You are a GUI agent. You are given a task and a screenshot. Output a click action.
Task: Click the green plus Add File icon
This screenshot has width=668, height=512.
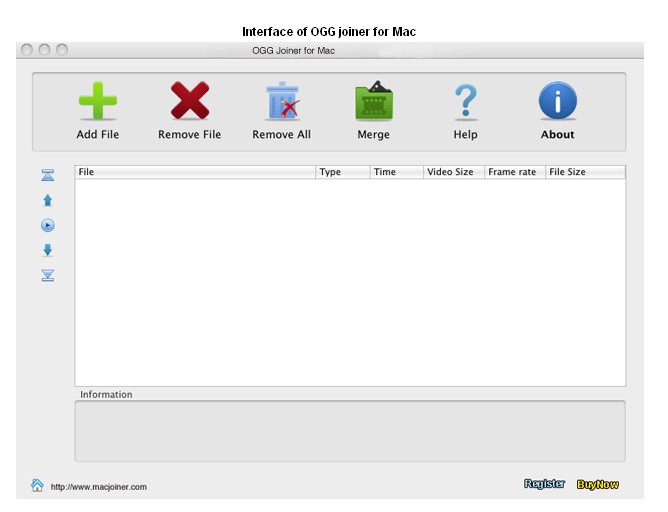pos(98,101)
